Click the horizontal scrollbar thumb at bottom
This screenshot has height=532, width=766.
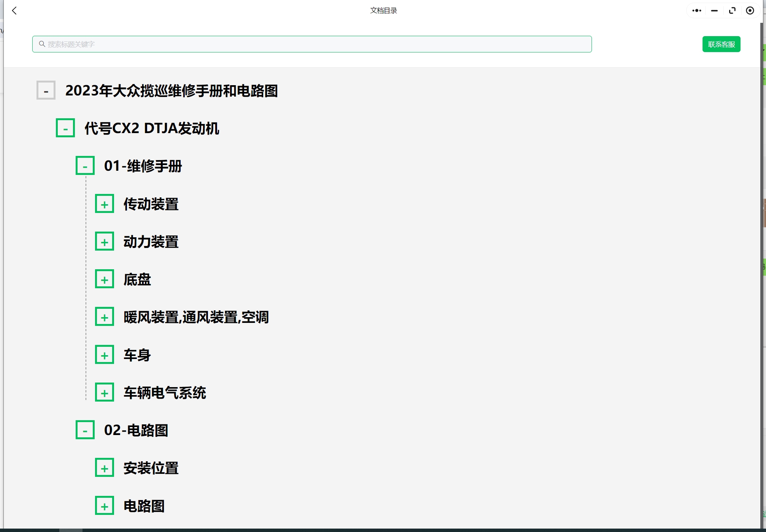(71, 530)
